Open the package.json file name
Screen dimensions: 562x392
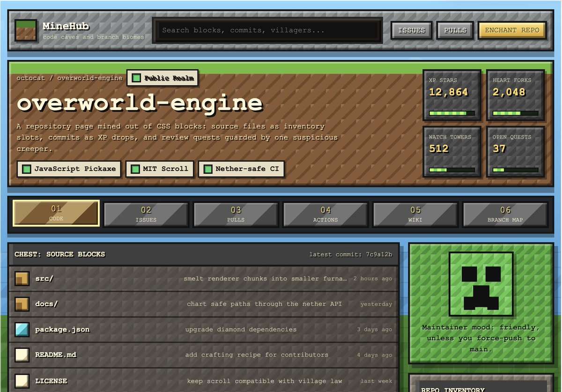pyautogui.click(x=62, y=329)
